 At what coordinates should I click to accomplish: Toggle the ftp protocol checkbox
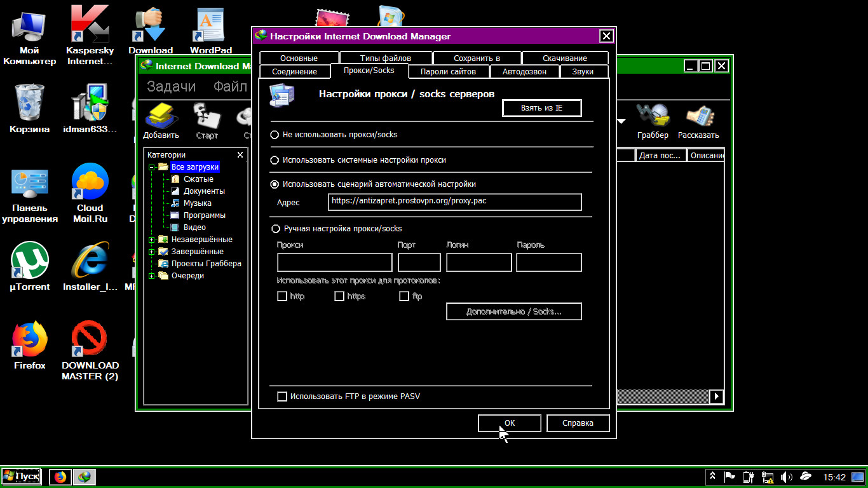point(404,296)
